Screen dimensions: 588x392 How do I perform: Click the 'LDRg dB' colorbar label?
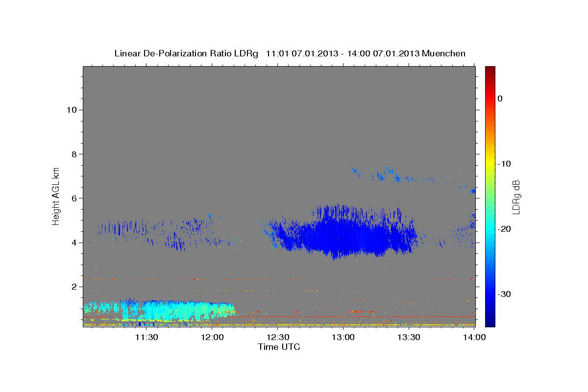pyautogui.click(x=515, y=197)
